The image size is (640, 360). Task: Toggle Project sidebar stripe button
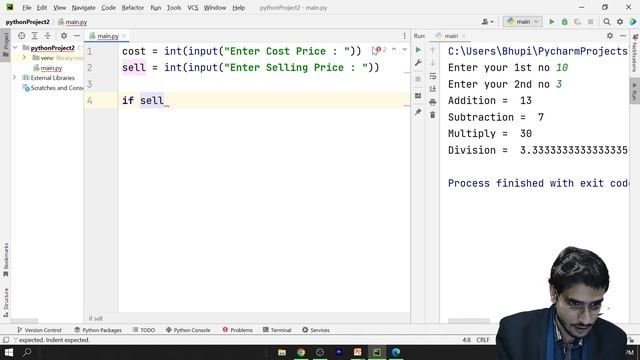coord(6,44)
